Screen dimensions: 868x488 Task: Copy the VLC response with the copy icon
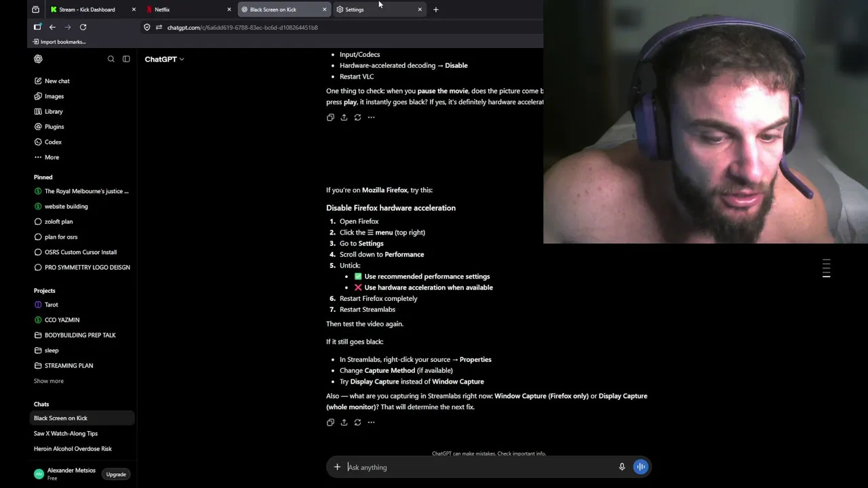(x=330, y=117)
